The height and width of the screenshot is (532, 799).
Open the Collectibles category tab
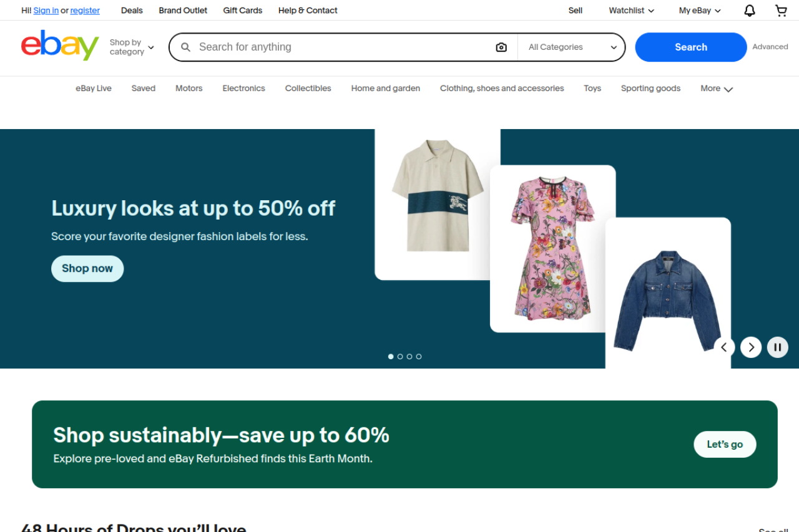point(308,89)
